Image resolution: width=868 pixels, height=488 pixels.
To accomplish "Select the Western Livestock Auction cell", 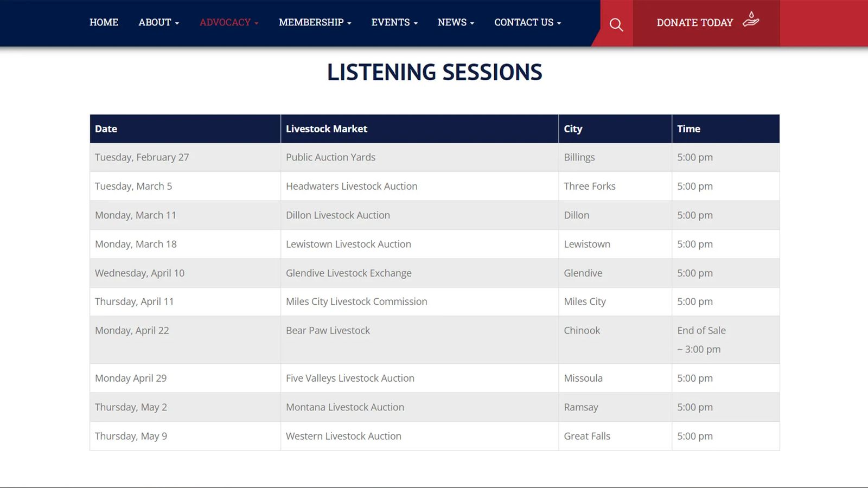I will click(x=419, y=436).
